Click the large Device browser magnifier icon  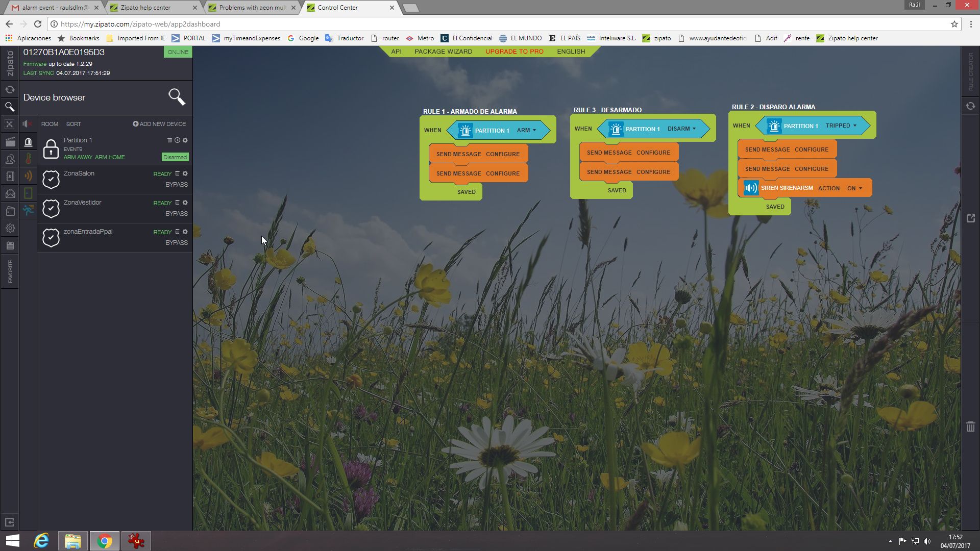177,96
